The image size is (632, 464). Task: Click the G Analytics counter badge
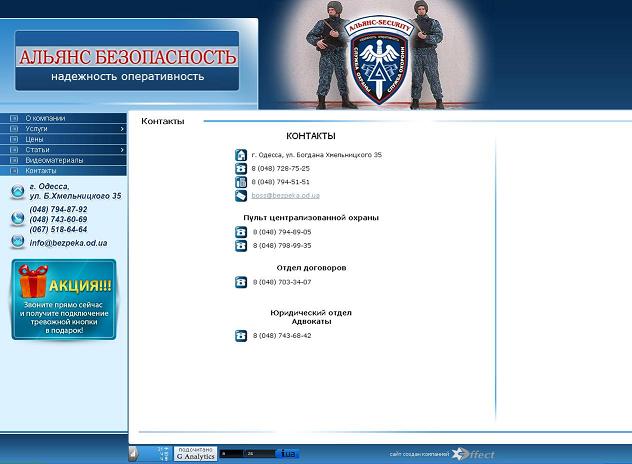click(x=195, y=454)
